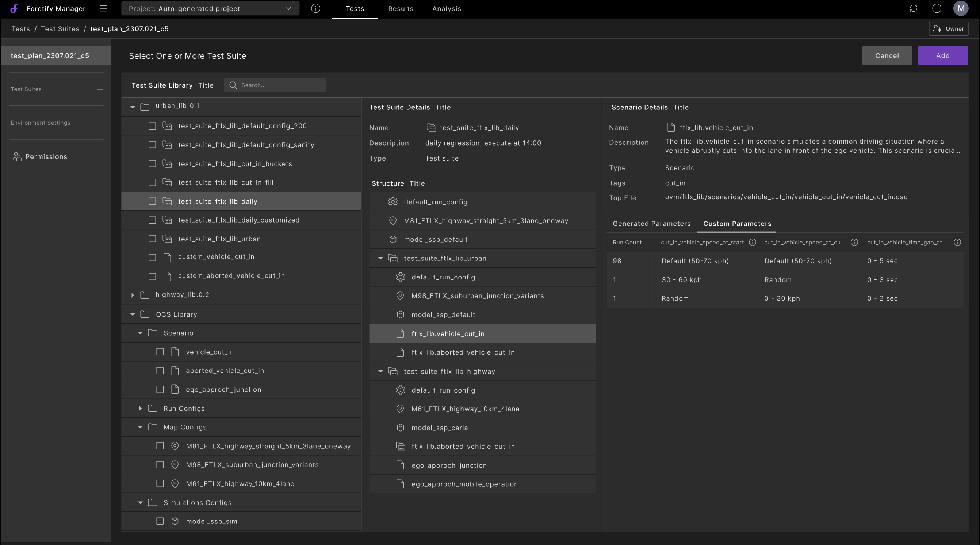Click the "30 - 60 kph" parameter cell

[x=706, y=280]
